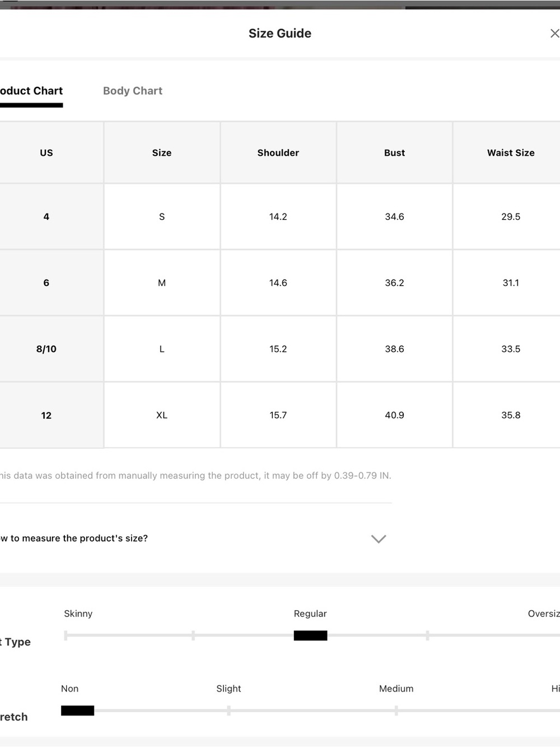This screenshot has width=560, height=747.
Task: Close the Size Guide dialog
Action: pyautogui.click(x=554, y=34)
